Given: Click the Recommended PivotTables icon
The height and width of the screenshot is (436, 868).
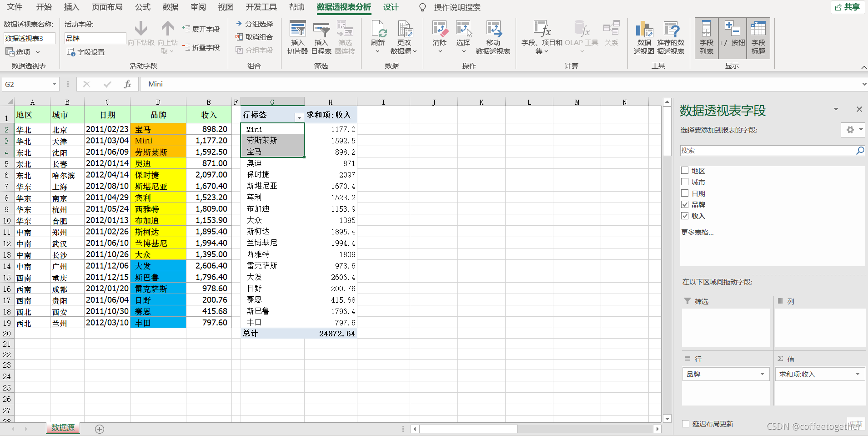Looking at the screenshot, I should (x=671, y=29).
